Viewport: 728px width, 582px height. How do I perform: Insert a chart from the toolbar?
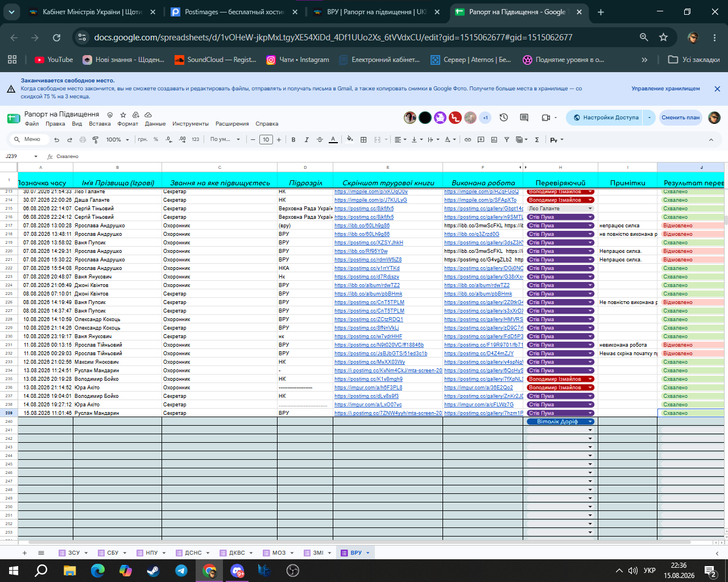pyautogui.click(x=494, y=140)
